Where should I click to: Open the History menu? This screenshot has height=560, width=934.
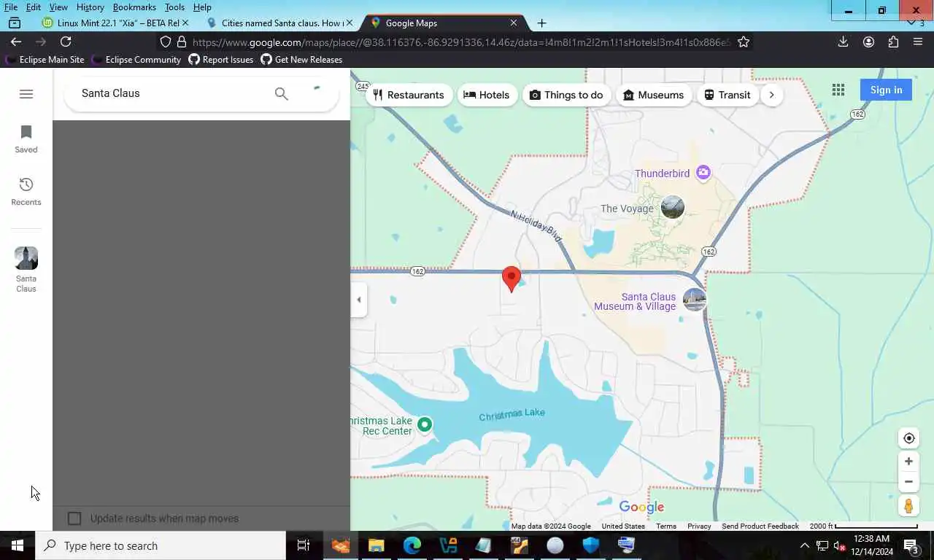coord(90,7)
